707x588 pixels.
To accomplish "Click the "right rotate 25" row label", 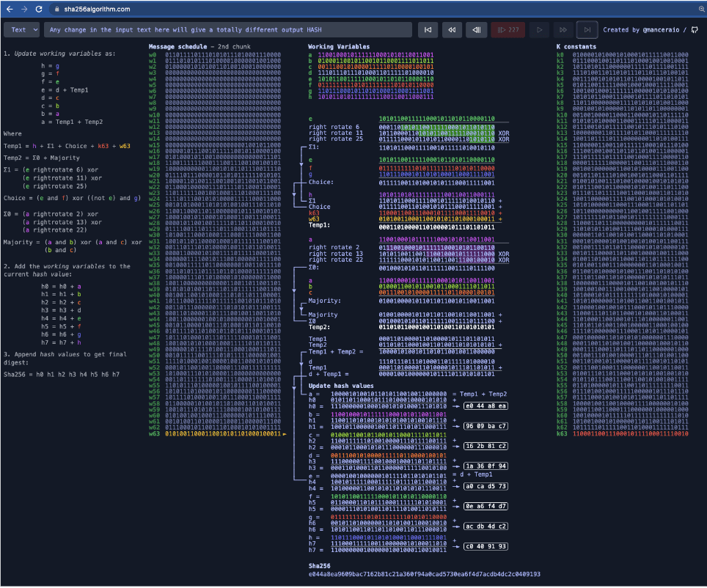I will pyautogui.click(x=335, y=139).
